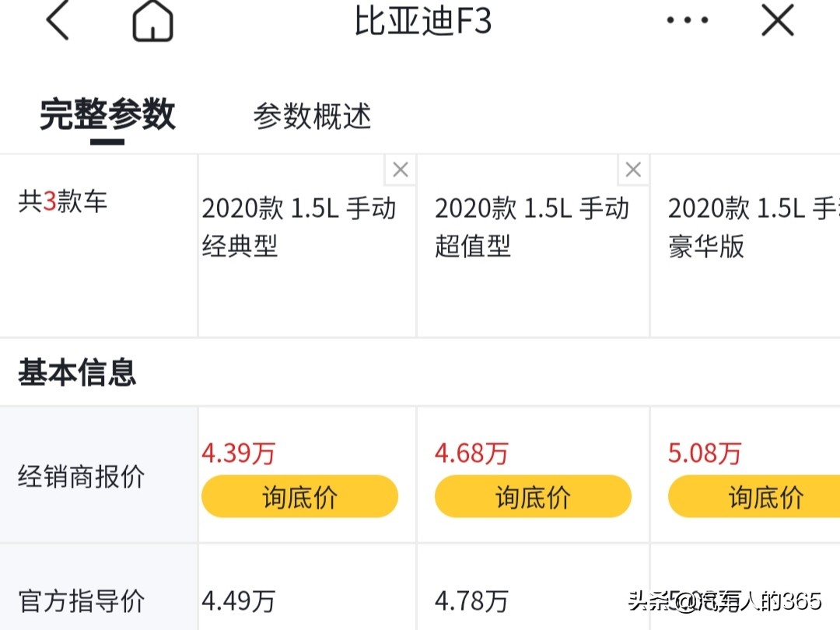Click the 4.39万 dealer price
The width and height of the screenshot is (840, 630).
click(239, 453)
